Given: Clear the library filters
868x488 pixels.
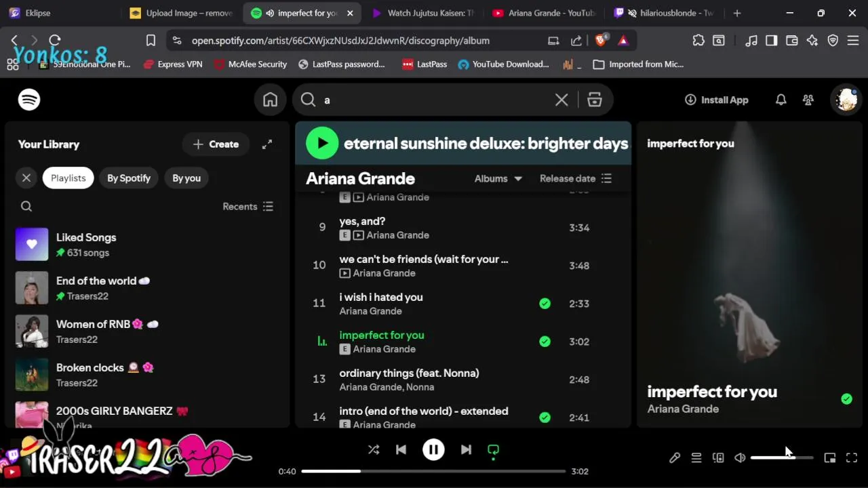Looking at the screenshot, I should (26, 178).
